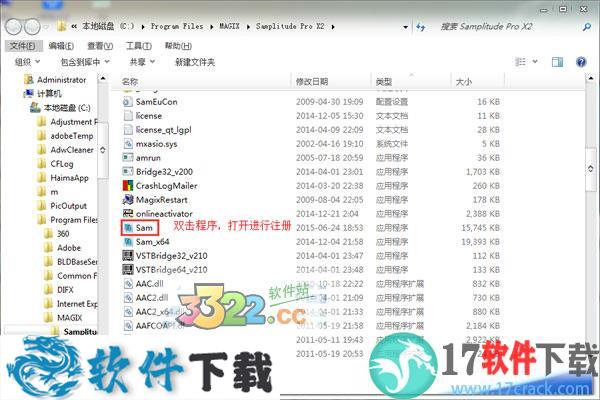The image size is (600, 400).
Task: Select the AAC.dll file icon
Action: pyautogui.click(x=128, y=284)
